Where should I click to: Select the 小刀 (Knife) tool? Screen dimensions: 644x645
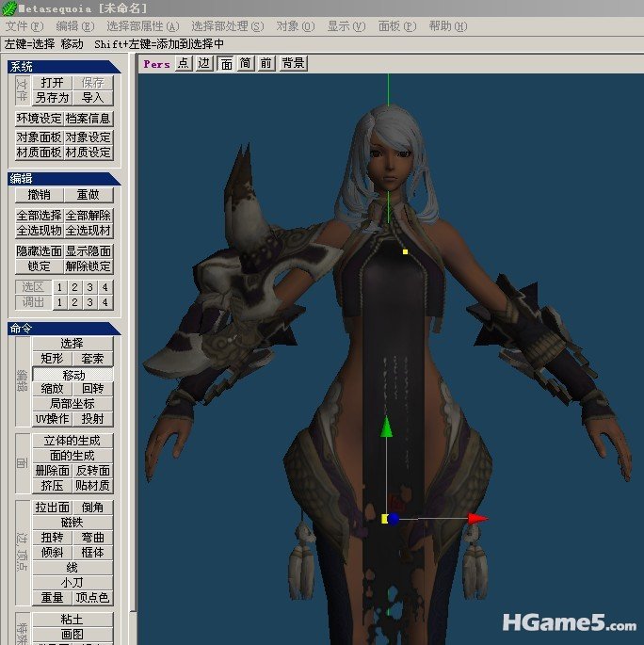72,583
